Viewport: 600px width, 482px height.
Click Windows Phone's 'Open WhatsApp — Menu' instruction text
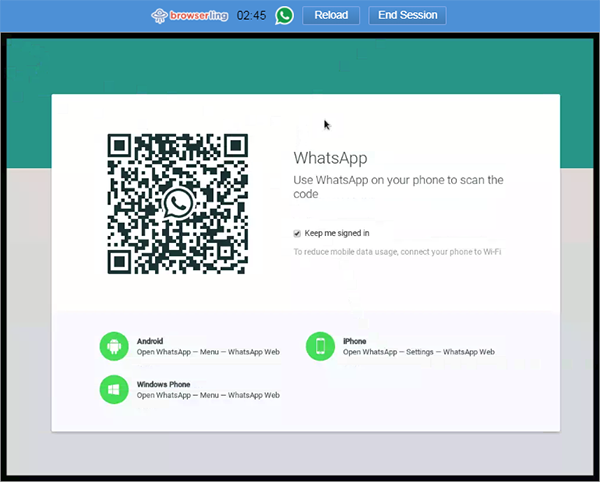tap(208, 395)
